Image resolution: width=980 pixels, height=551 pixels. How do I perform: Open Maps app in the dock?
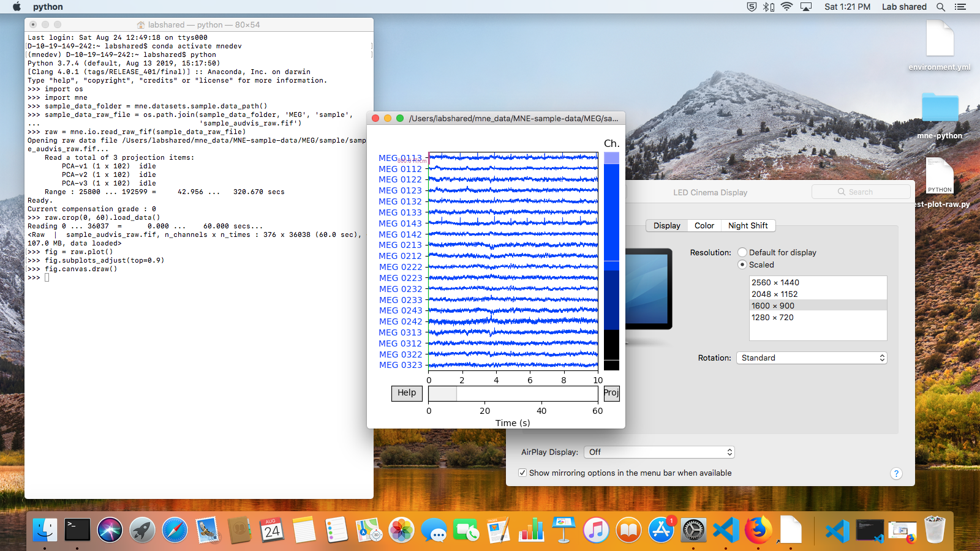pos(369,530)
